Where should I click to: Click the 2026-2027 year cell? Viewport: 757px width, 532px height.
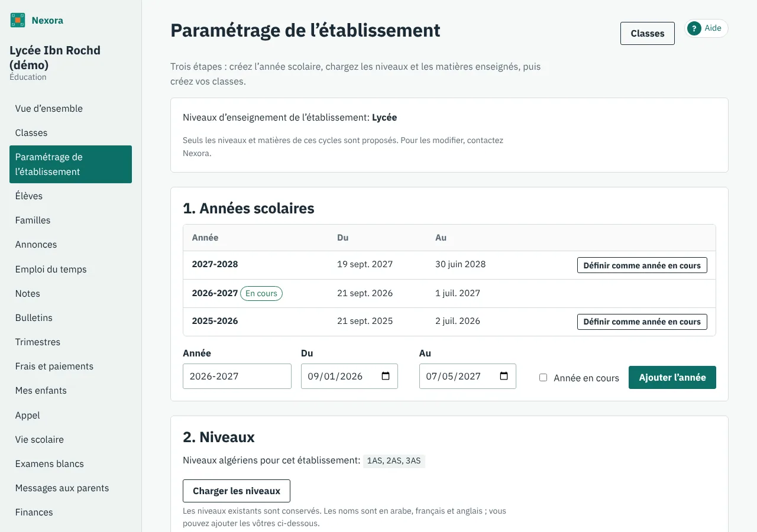click(x=215, y=293)
